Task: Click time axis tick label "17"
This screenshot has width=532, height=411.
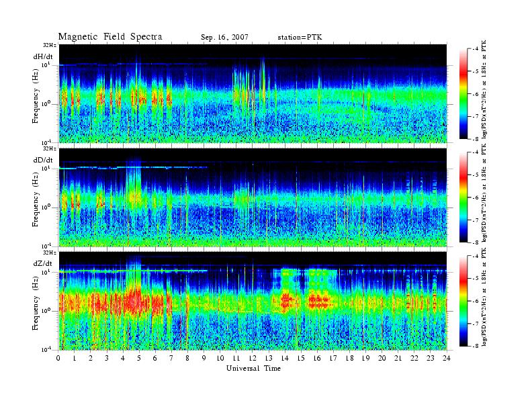Action: [x=333, y=358]
